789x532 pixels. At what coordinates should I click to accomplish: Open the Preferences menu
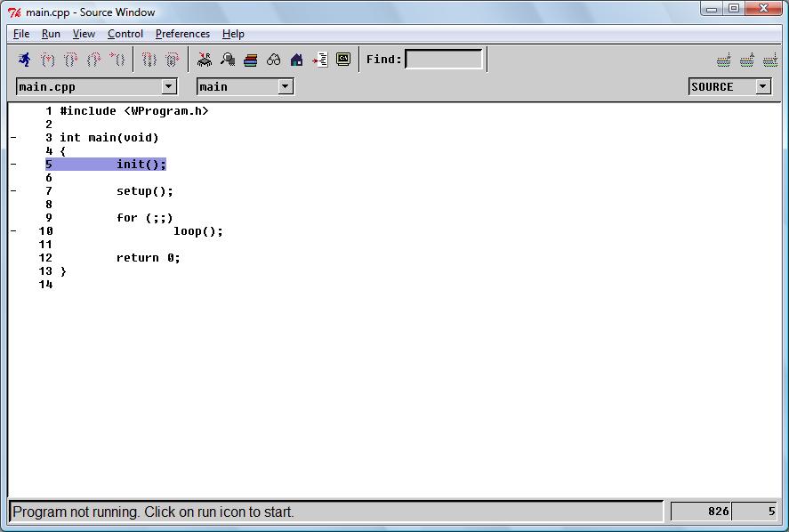pos(182,34)
